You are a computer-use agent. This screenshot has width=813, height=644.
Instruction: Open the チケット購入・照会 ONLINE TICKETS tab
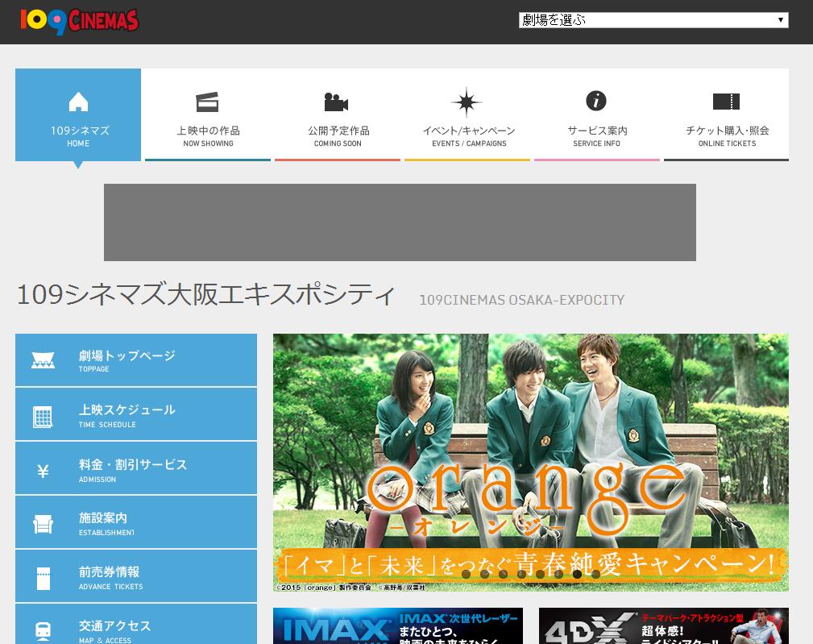pyautogui.click(x=727, y=114)
